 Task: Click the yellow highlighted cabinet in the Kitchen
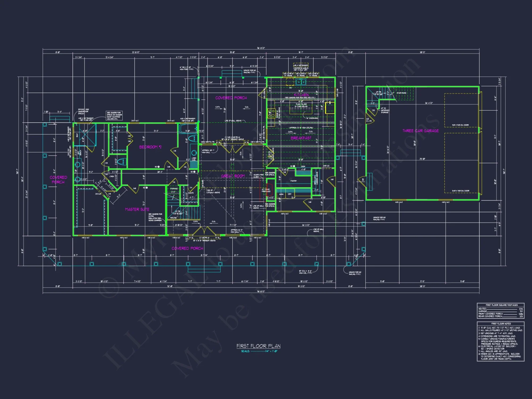point(330,108)
